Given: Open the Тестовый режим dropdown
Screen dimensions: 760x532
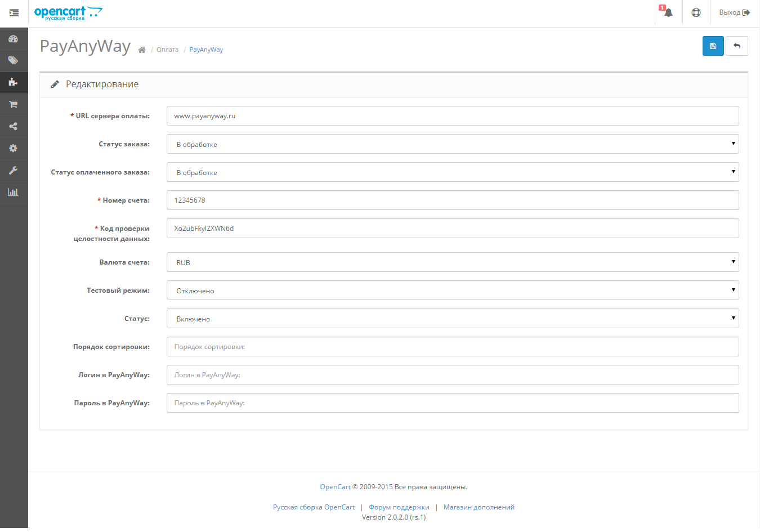Looking at the screenshot, I should [x=453, y=290].
